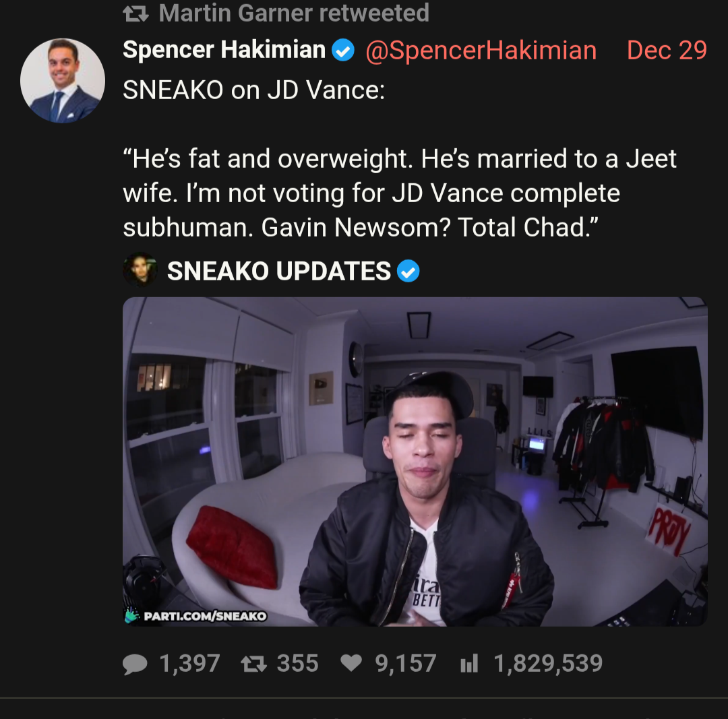Open the Spencer Hakimian display name
Image resolution: width=728 pixels, height=719 pixels.
click(x=224, y=50)
